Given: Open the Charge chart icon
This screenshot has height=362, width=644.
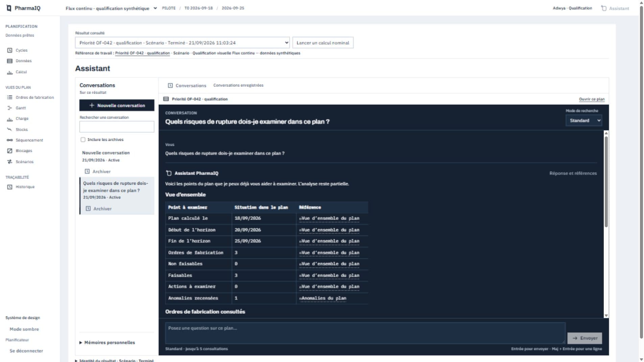Looking at the screenshot, I should click(x=10, y=119).
